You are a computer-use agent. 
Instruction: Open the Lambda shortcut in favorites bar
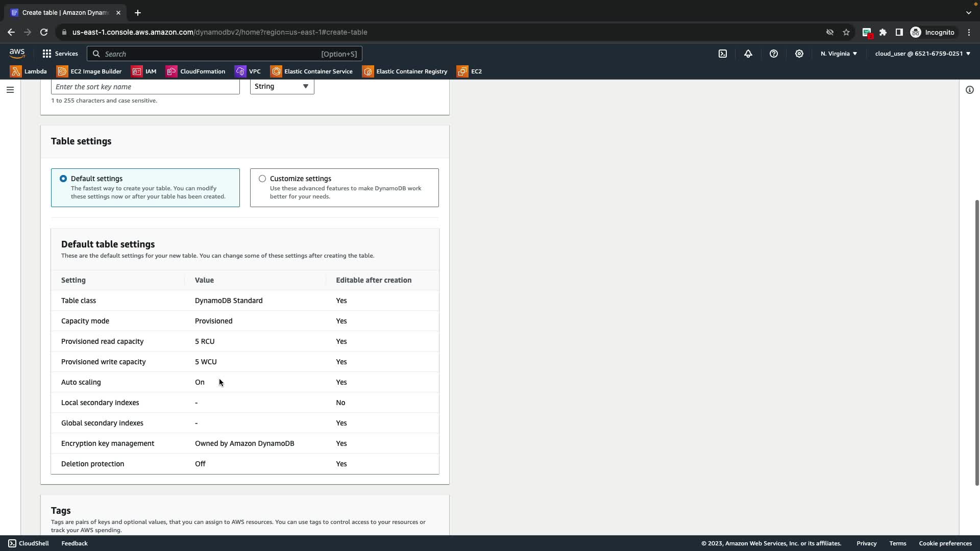29,71
